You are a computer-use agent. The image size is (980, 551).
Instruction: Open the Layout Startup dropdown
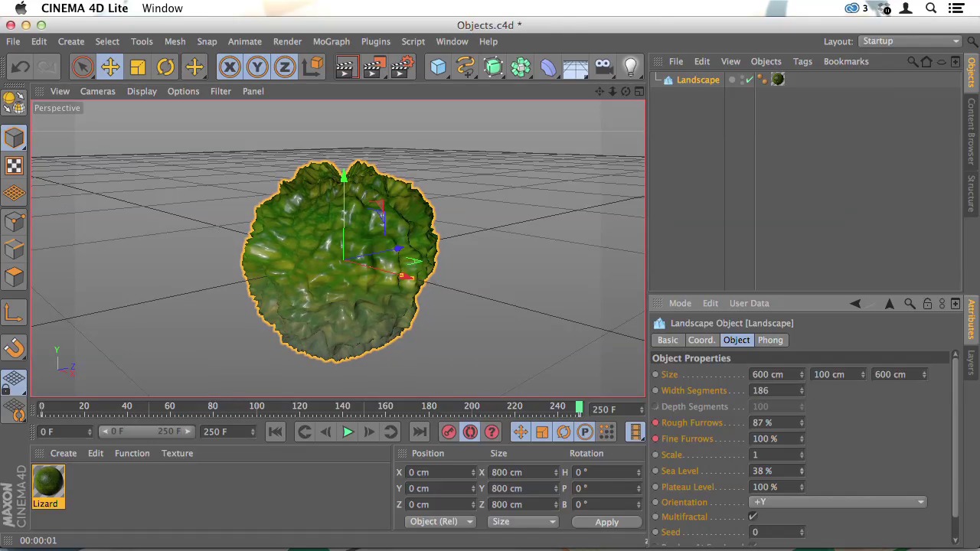(x=910, y=41)
